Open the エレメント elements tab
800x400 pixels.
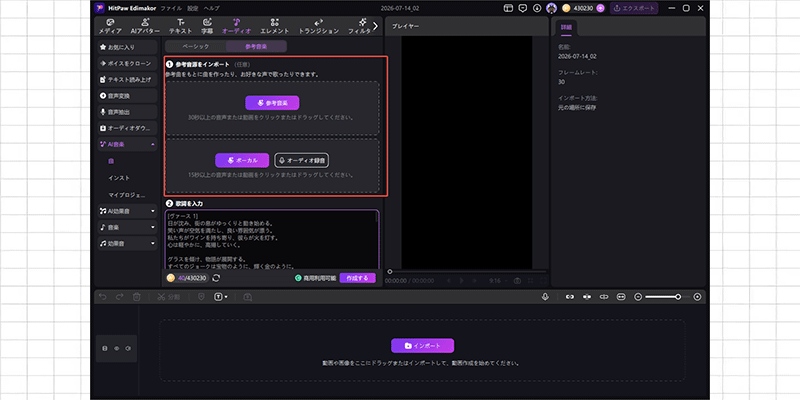[x=274, y=27]
